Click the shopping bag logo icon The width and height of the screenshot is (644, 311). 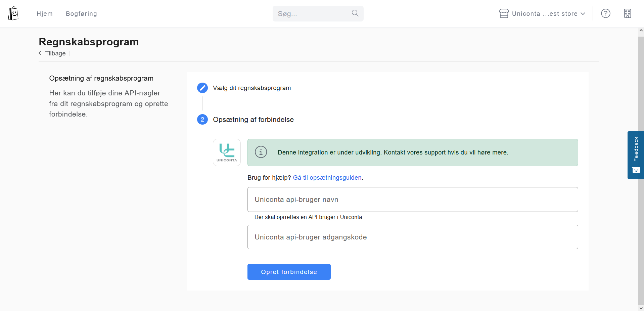(x=13, y=13)
